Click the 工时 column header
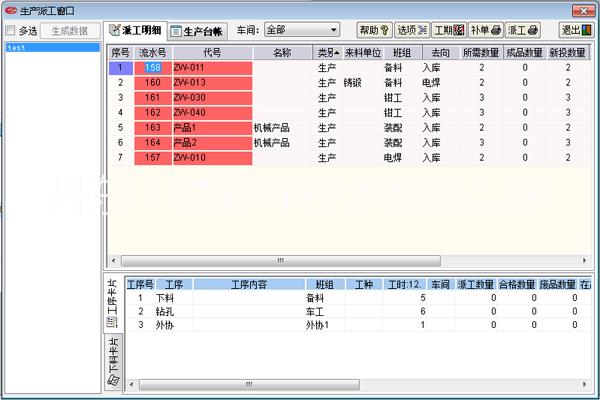Image resolution: width=600 pixels, height=400 pixels. point(404,284)
